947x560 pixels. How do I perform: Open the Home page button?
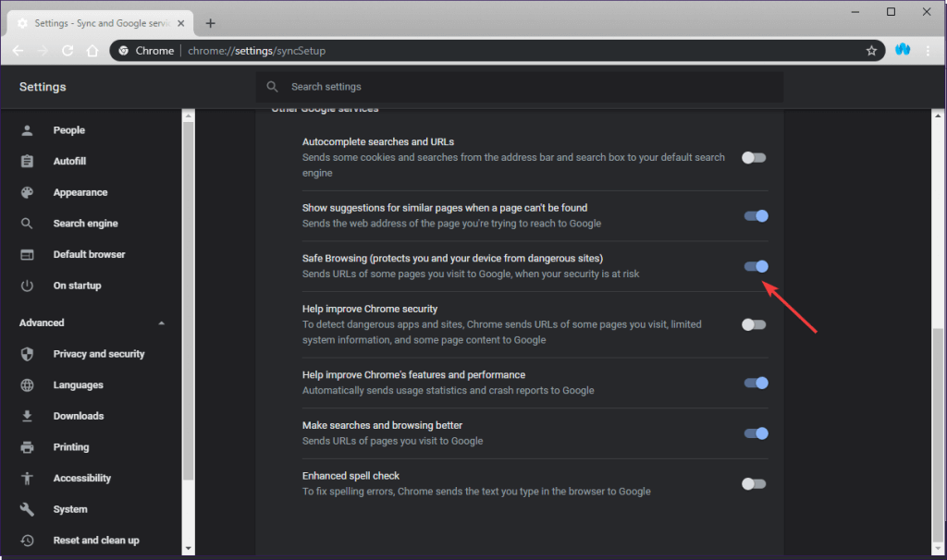tap(92, 51)
